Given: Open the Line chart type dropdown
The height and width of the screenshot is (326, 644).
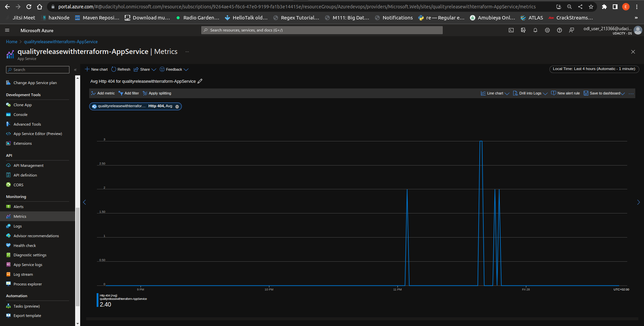Looking at the screenshot, I should tap(495, 93).
